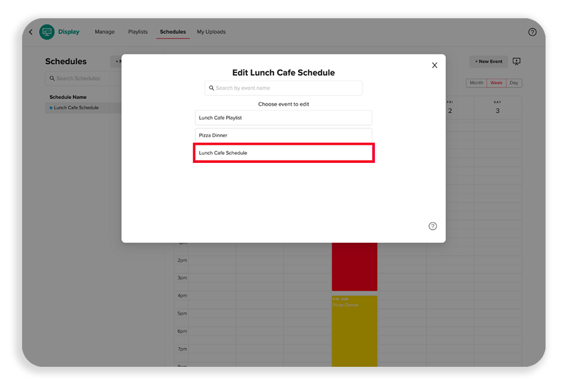
Task: Select the Week calendar view
Action: (496, 82)
